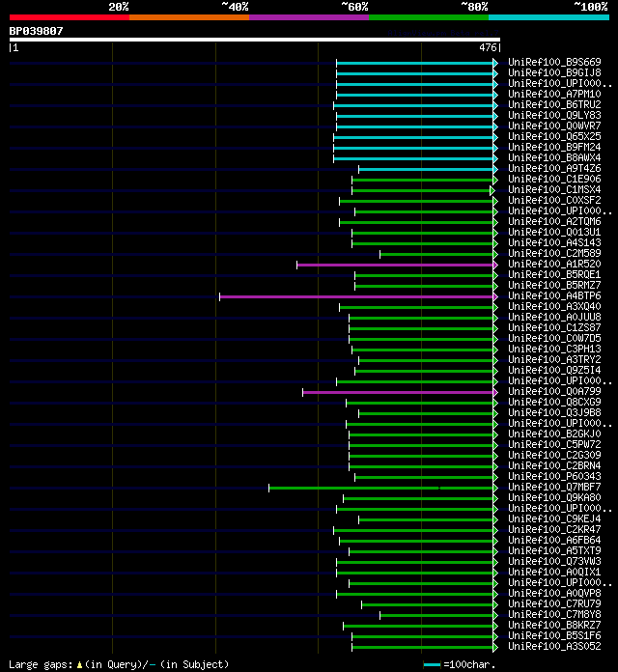Select UniRef100_A0JUU8 label
Viewport: 618px width, 672px height.
click(x=554, y=317)
